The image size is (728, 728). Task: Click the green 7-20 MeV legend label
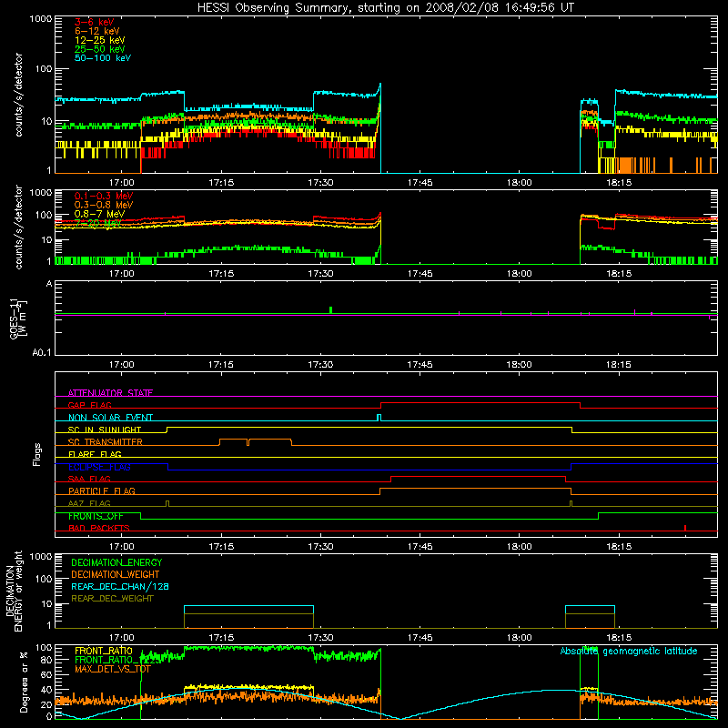click(x=97, y=223)
